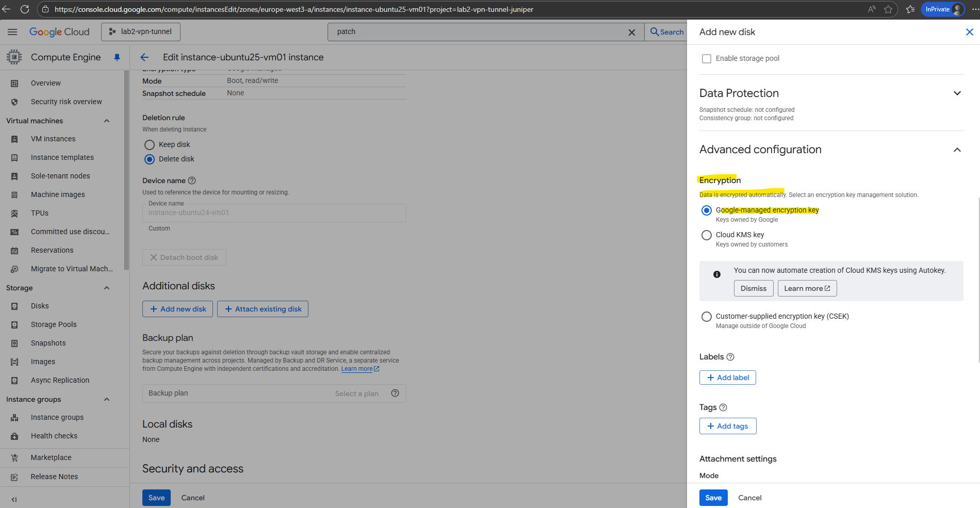Open Learn more about Autokey
The image size is (980, 508).
pyautogui.click(x=807, y=288)
